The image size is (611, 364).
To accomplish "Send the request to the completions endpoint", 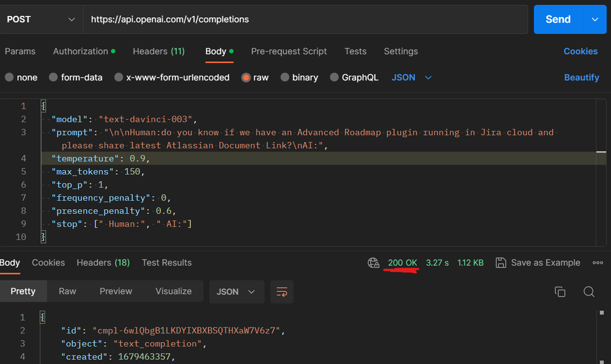I will click(557, 19).
